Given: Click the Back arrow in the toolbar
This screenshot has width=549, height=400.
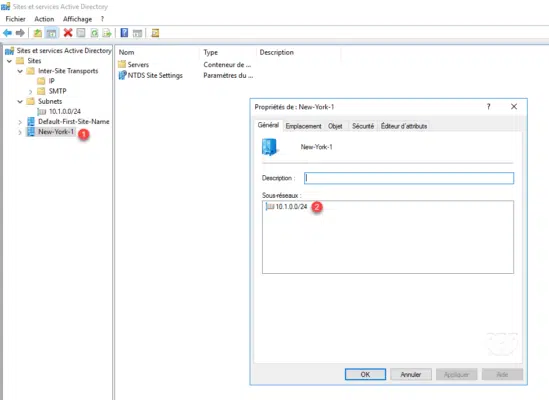Looking at the screenshot, I should pyautogui.click(x=7, y=33).
